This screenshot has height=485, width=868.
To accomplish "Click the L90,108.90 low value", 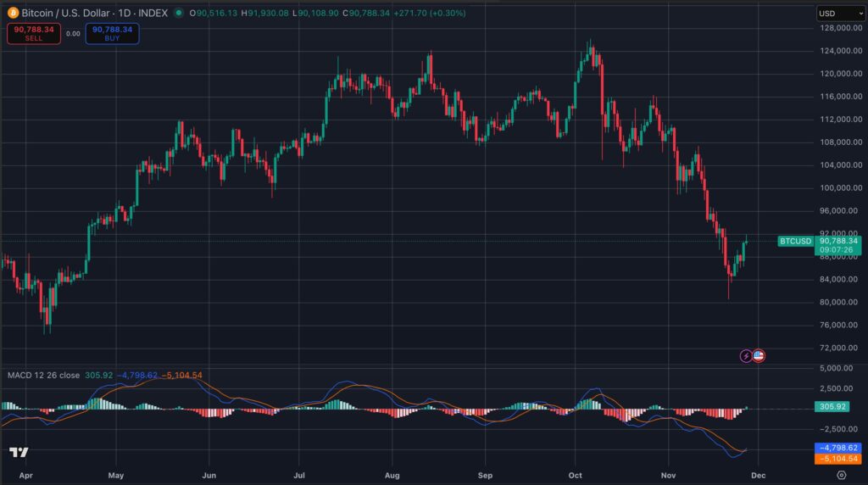I will (x=315, y=13).
